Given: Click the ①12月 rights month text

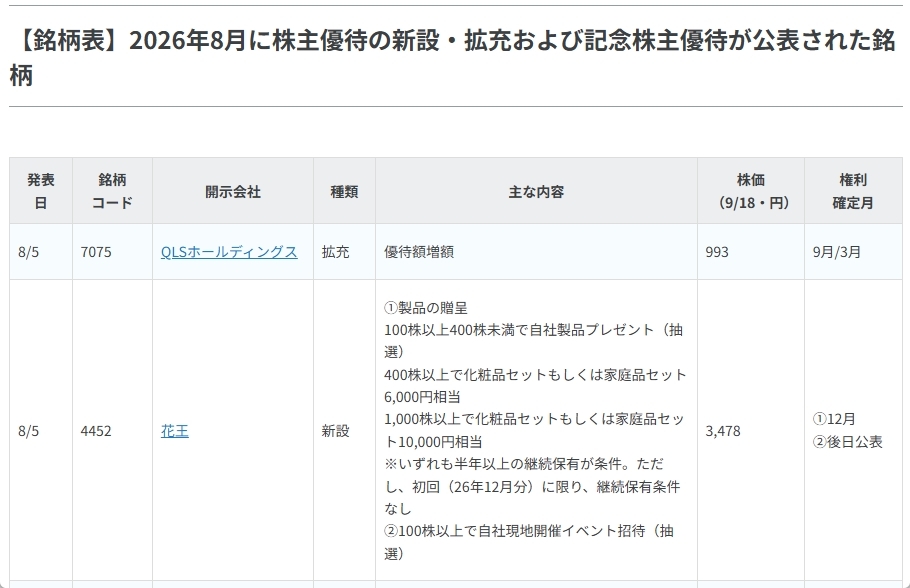Looking at the screenshot, I should point(834,419).
